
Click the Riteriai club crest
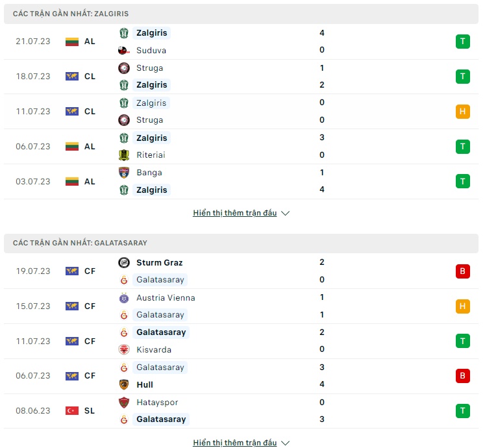(x=124, y=155)
